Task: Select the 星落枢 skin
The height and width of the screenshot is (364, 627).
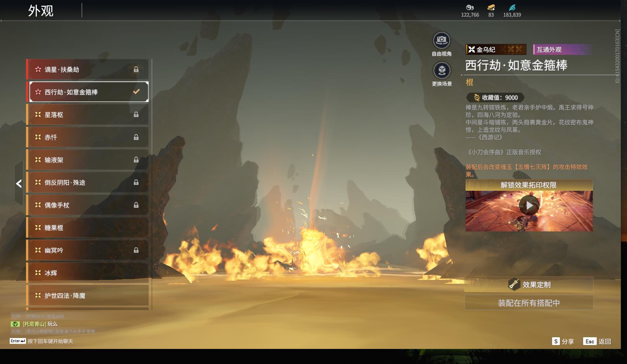Action: pos(87,115)
